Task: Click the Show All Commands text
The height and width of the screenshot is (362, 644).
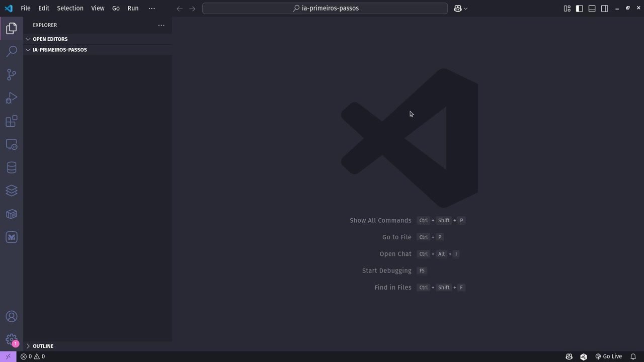Action: tap(380, 220)
